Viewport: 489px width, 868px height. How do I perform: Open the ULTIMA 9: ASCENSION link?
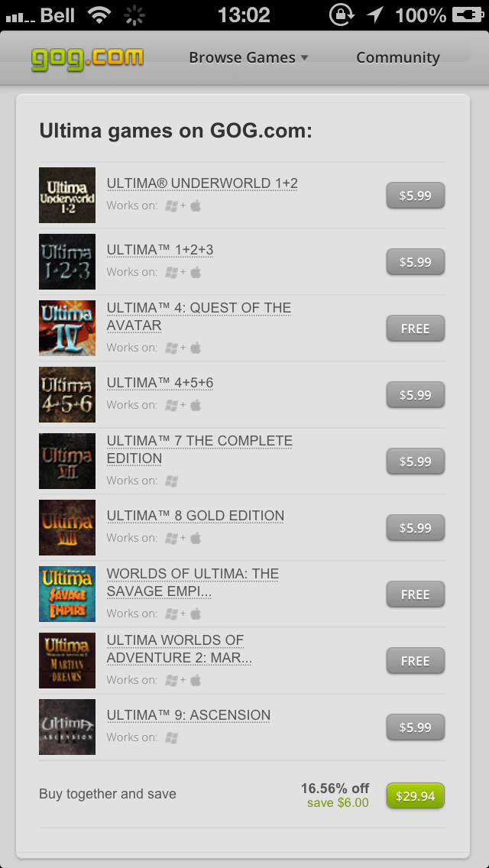188,714
